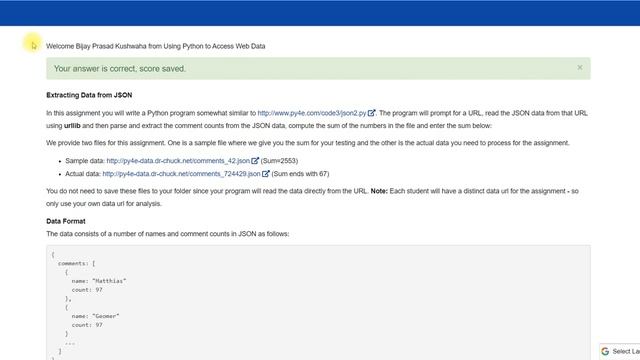The image size is (640, 360).
Task: Click the Google logo in translate widget
Action: pos(605,351)
